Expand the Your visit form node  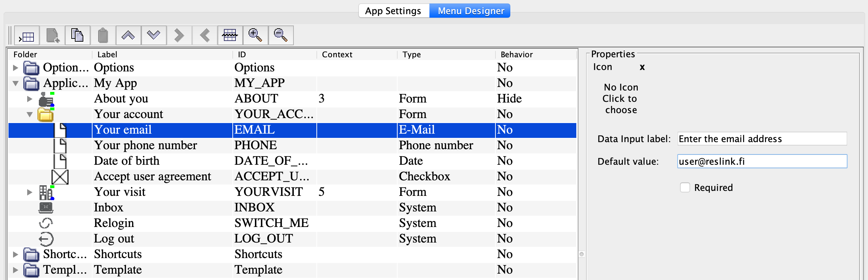30,192
